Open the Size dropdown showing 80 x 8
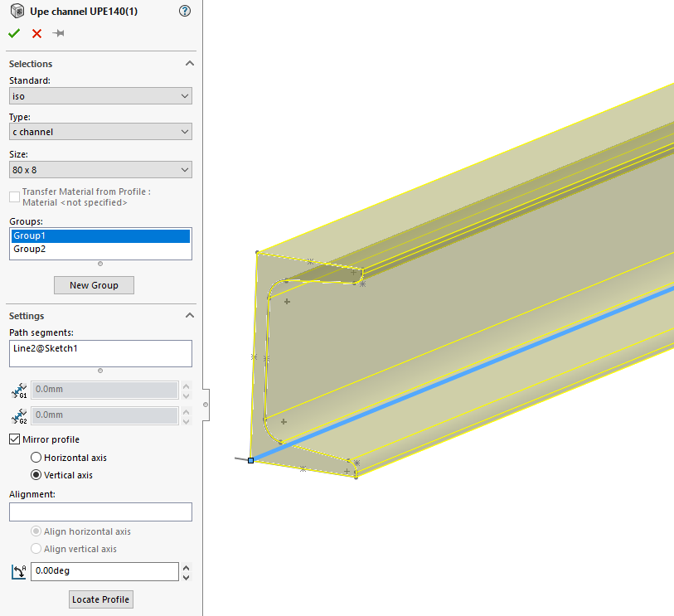 coord(100,170)
